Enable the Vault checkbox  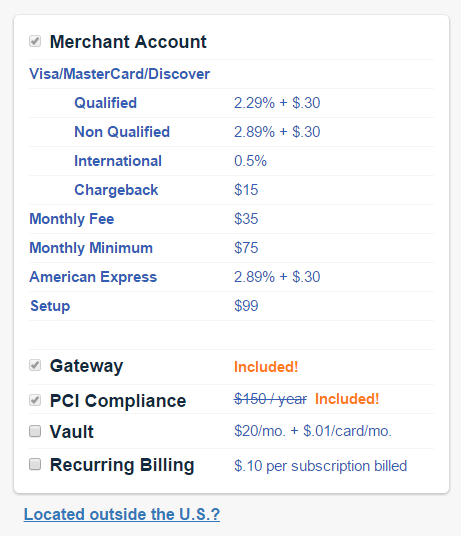pyautogui.click(x=35, y=431)
